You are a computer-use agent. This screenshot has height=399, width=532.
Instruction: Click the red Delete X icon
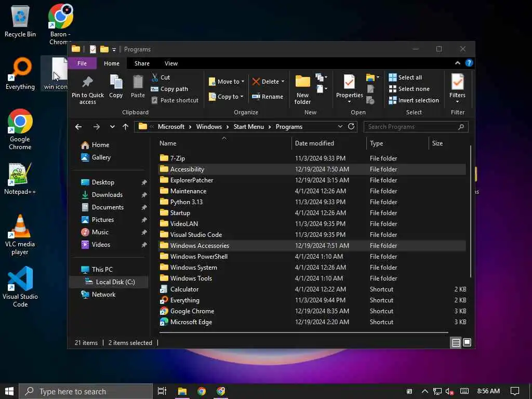coord(256,82)
